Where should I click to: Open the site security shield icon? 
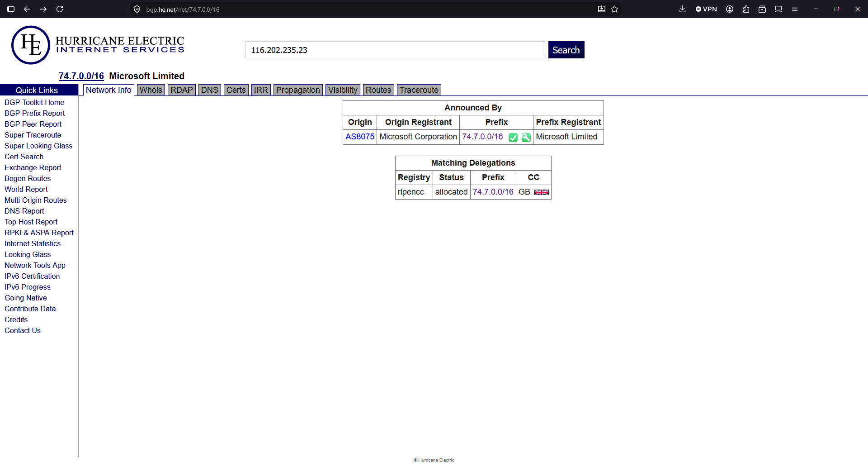(x=137, y=9)
